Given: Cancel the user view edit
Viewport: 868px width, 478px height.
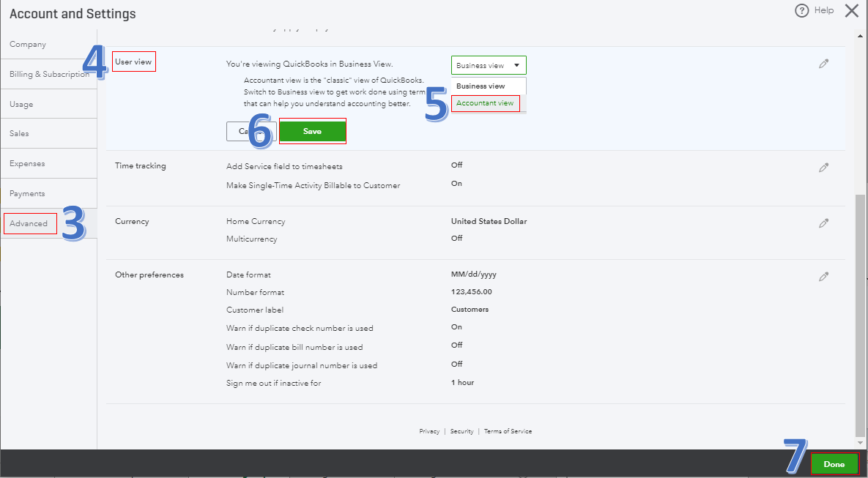Looking at the screenshot, I should click(251, 131).
